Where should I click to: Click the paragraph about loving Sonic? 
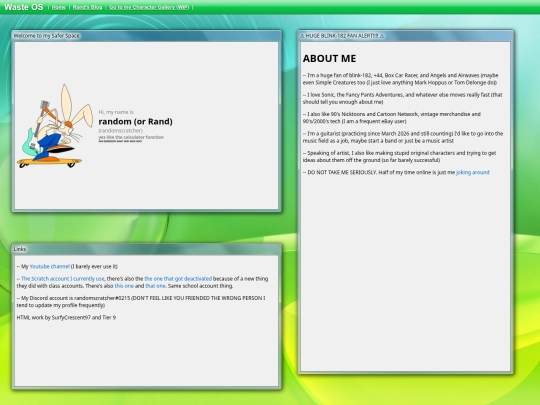[x=403, y=98]
